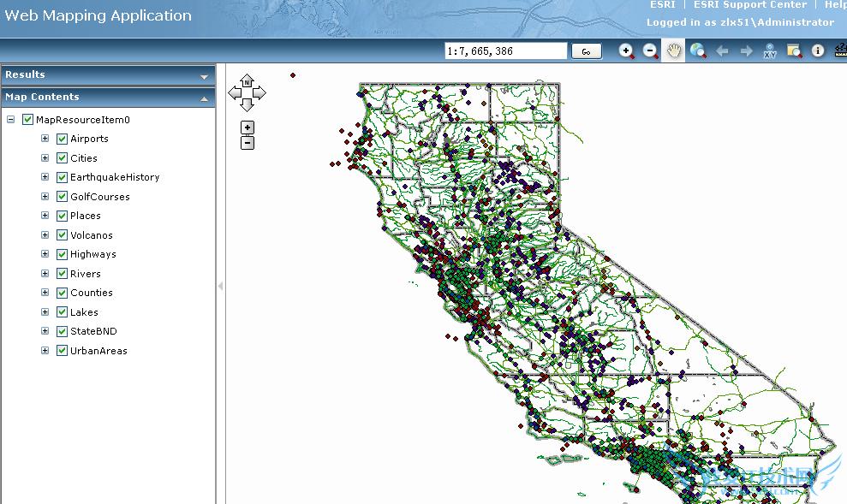The image size is (847, 504).
Task: Pan map west with left arrow
Action: [x=235, y=92]
